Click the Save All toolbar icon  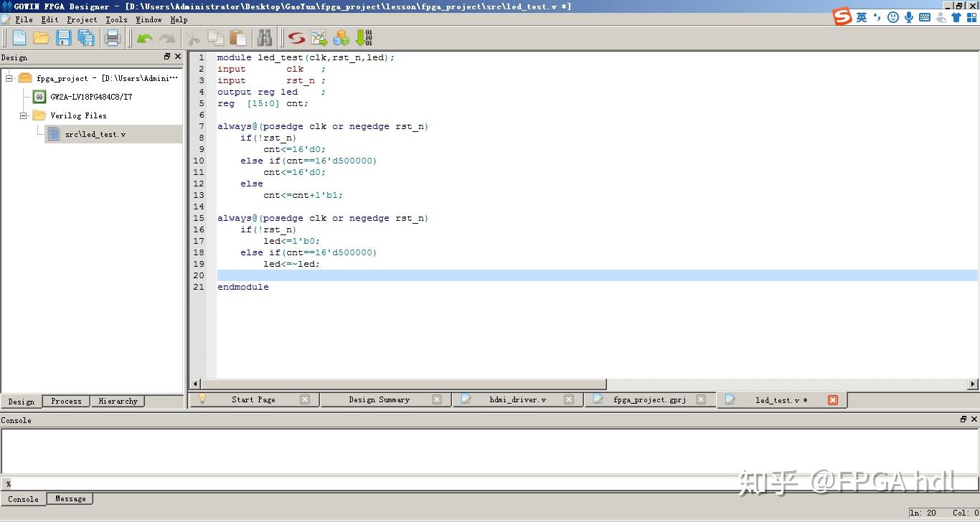(86, 38)
